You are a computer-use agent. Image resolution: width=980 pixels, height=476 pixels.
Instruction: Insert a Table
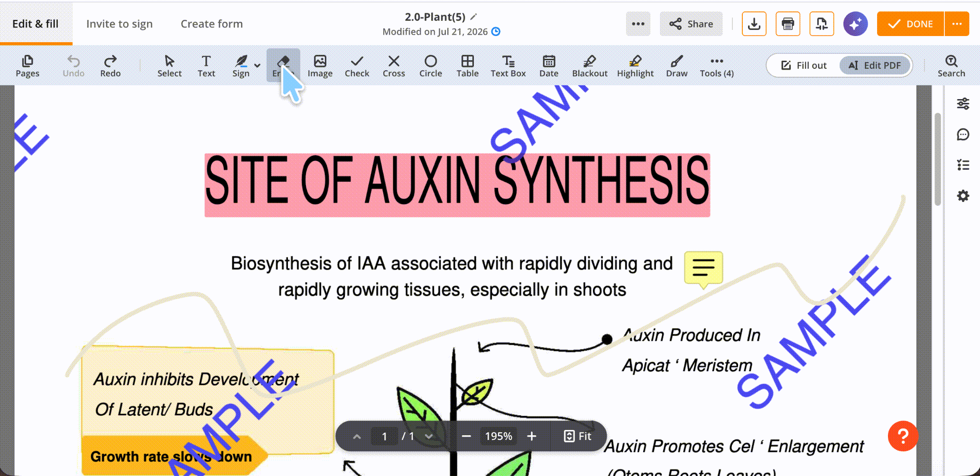tap(468, 66)
